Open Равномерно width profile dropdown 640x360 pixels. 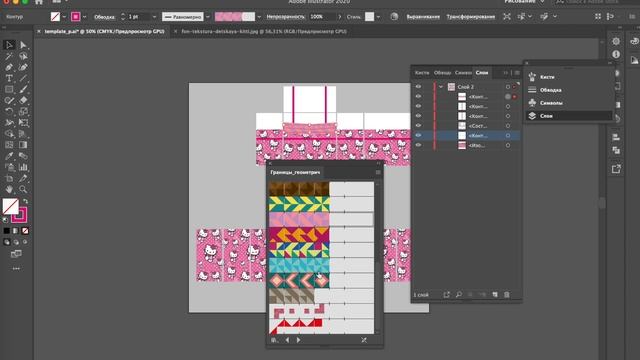point(208,17)
